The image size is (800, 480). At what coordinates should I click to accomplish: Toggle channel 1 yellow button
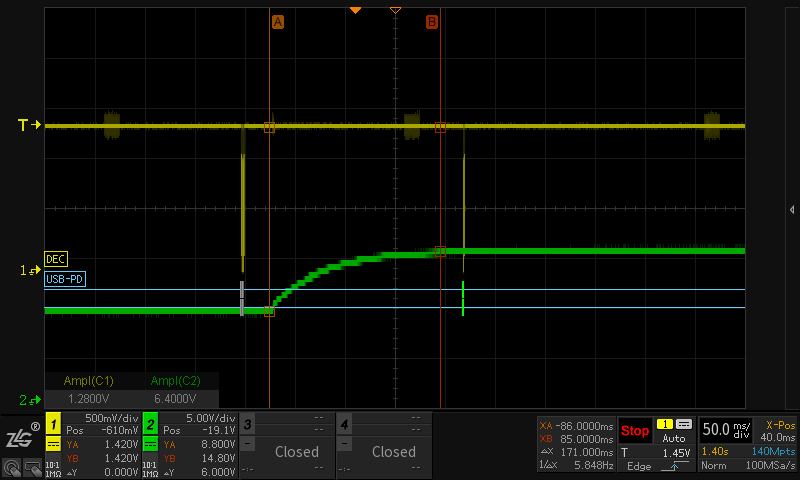pyautogui.click(x=53, y=422)
